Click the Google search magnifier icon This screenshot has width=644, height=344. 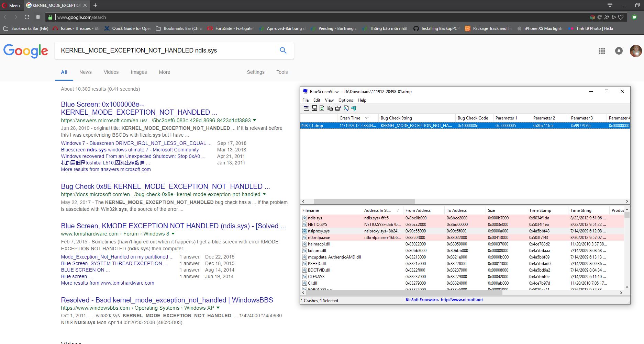point(283,50)
